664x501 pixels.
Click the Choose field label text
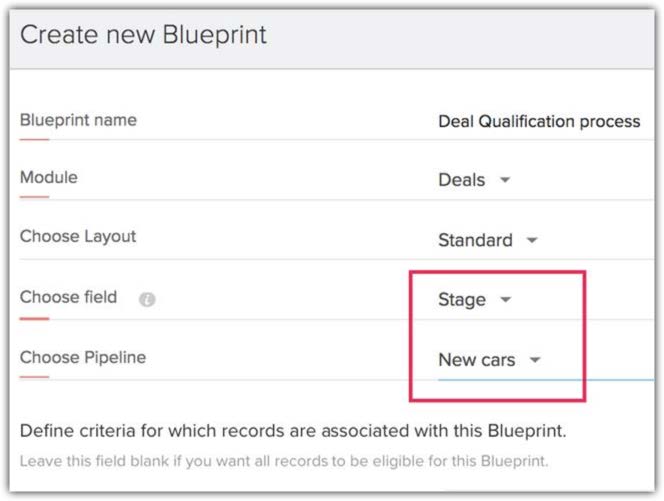68,297
